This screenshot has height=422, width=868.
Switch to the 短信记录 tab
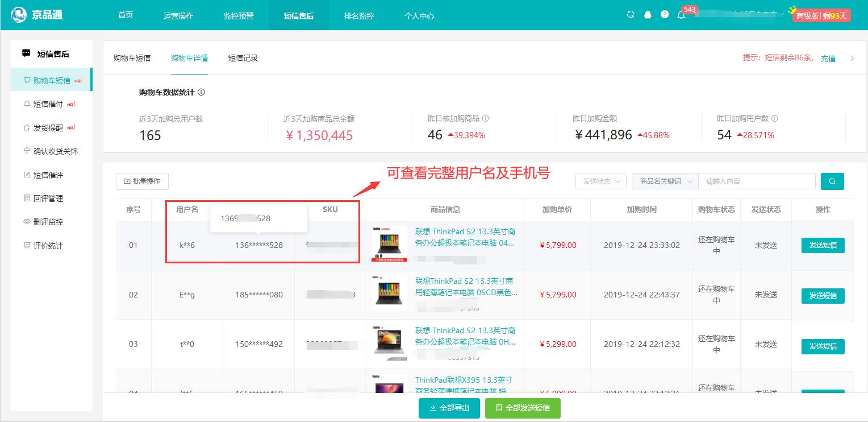(243, 58)
